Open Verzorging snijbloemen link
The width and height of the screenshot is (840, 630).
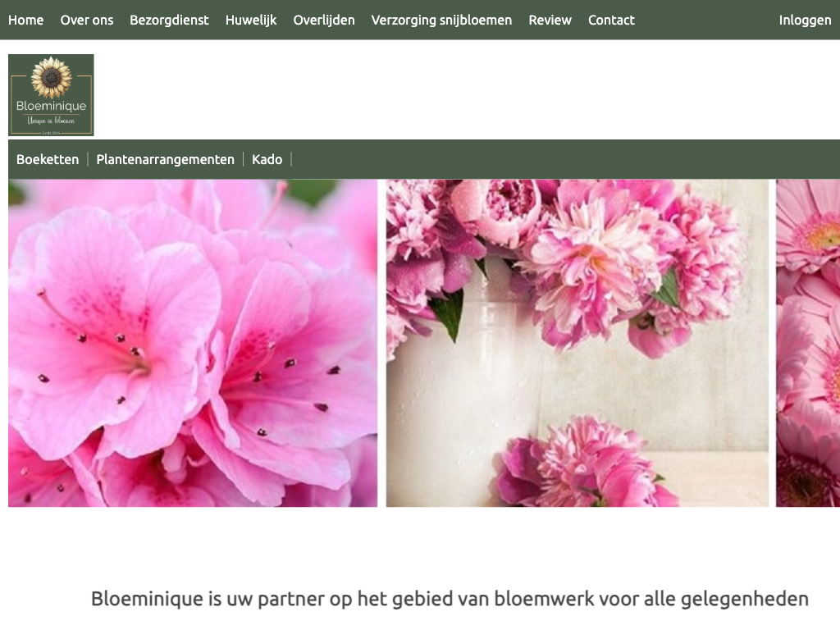441,20
